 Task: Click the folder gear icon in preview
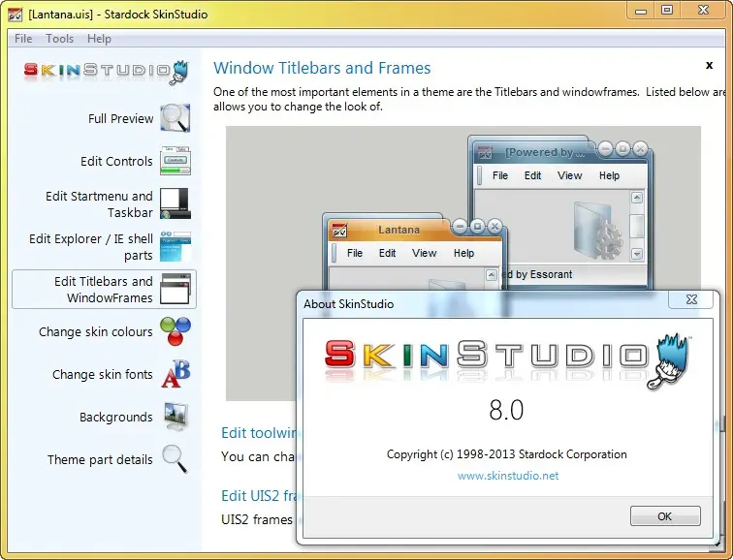[597, 231]
